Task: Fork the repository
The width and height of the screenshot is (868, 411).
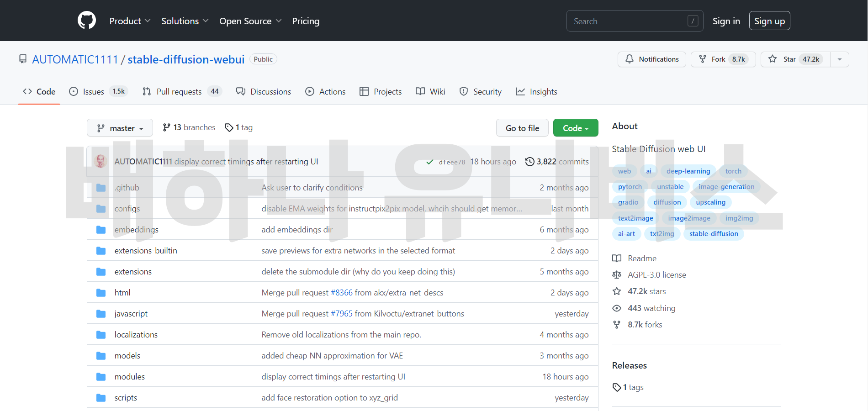Action: click(723, 59)
